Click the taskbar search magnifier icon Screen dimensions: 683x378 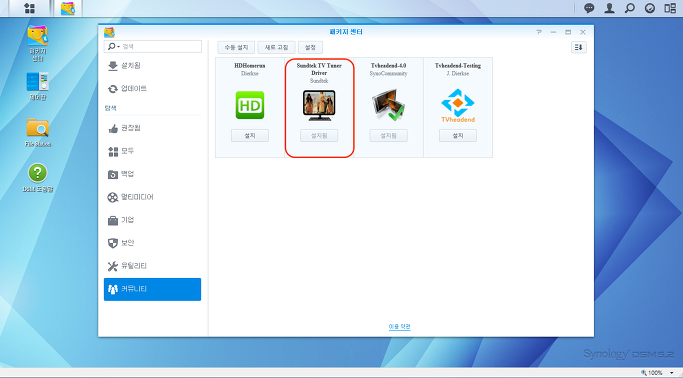(x=629, y=8)
